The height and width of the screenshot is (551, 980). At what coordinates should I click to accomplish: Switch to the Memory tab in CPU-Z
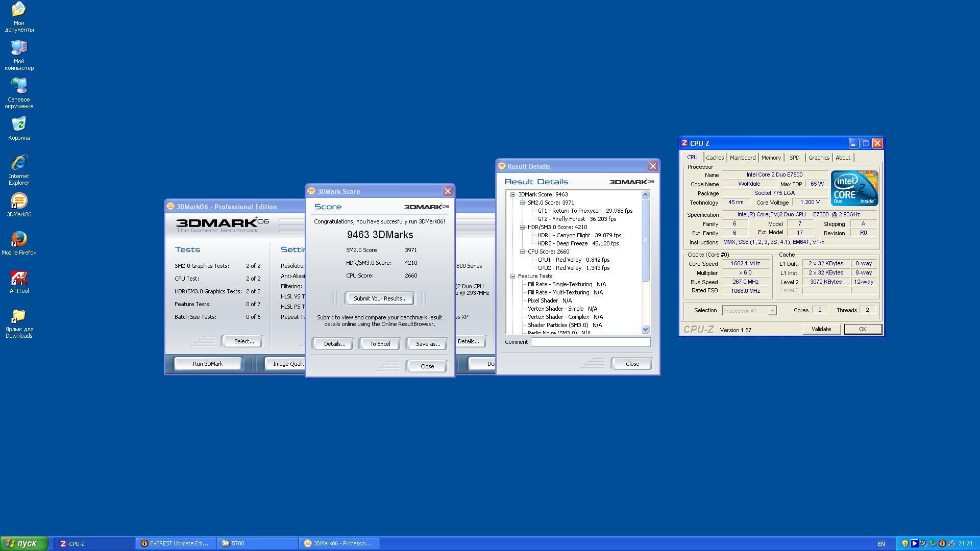pyautogui.click(x=771, y=158)
